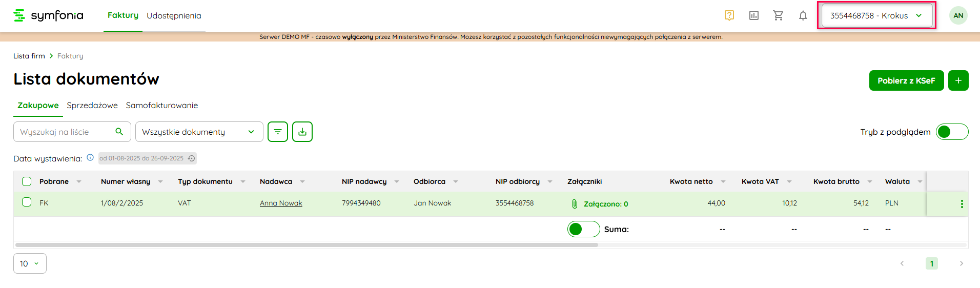Open the help question mark icon
This screenshot has height=288, width=980.
click(729, 15)
